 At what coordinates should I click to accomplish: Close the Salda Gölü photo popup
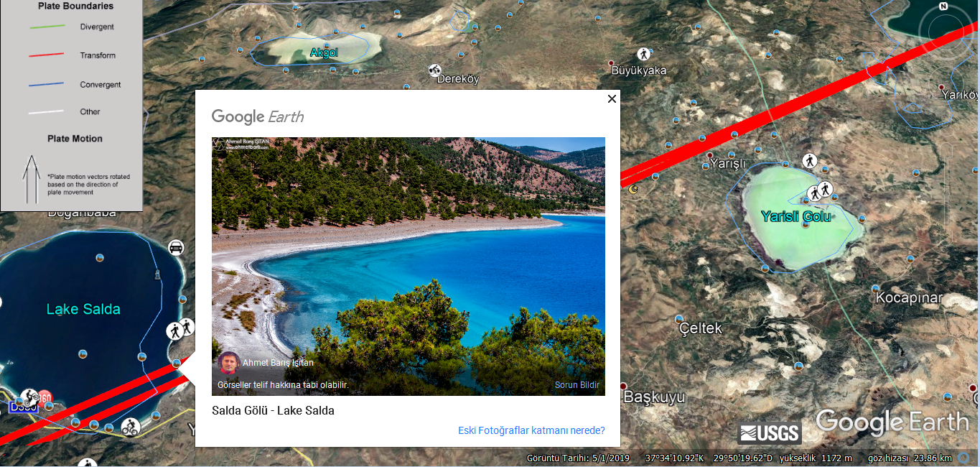click(612, 99)
